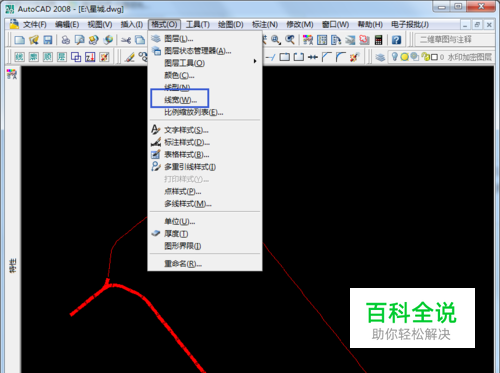Expand the 图层工具(O) submenu arrow
Viewport: 500px width, 373px height.
255,61
